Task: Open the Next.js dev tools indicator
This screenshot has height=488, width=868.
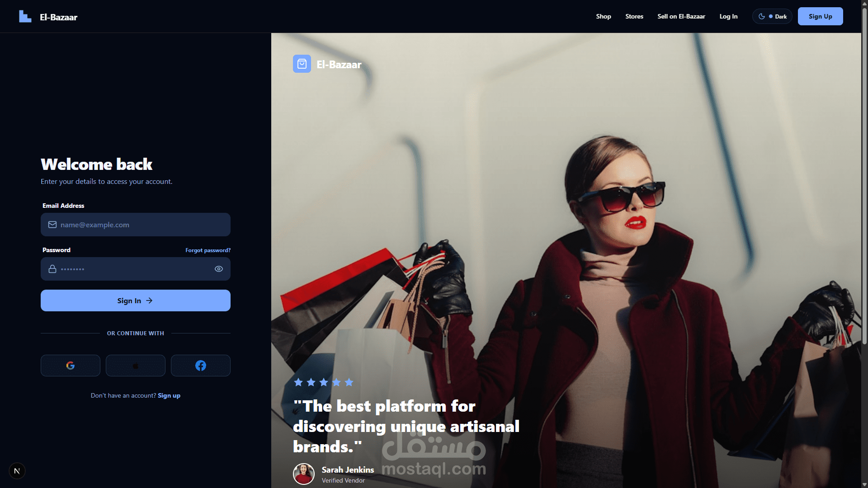Action: pyautogui.click(x=17, y=471)
